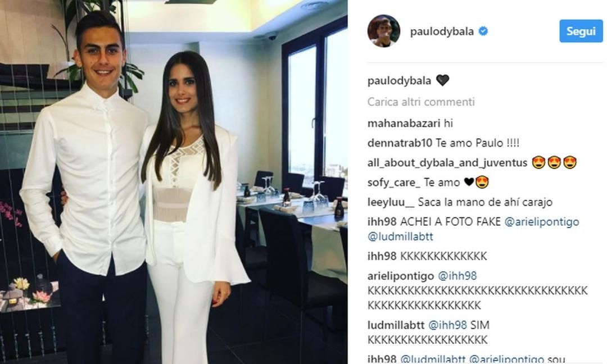Expand Carica altri commenti
The height and width of the screenshot is (364, 607).
point(421,102)
